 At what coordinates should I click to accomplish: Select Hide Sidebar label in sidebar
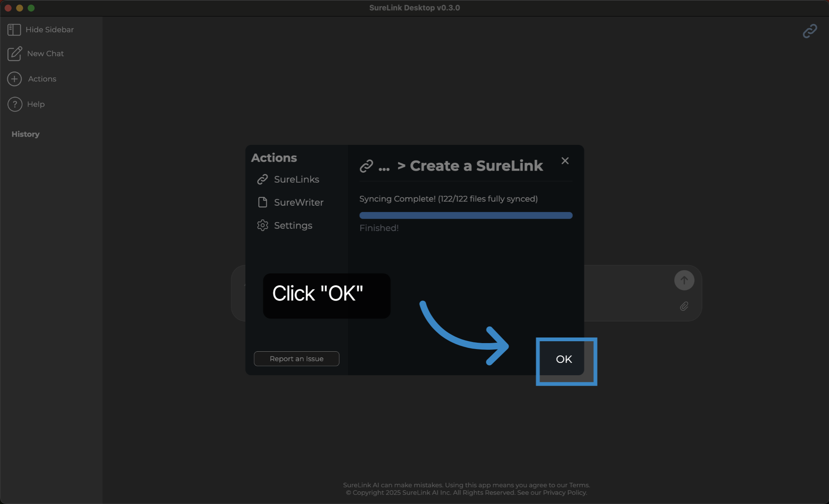50,29
